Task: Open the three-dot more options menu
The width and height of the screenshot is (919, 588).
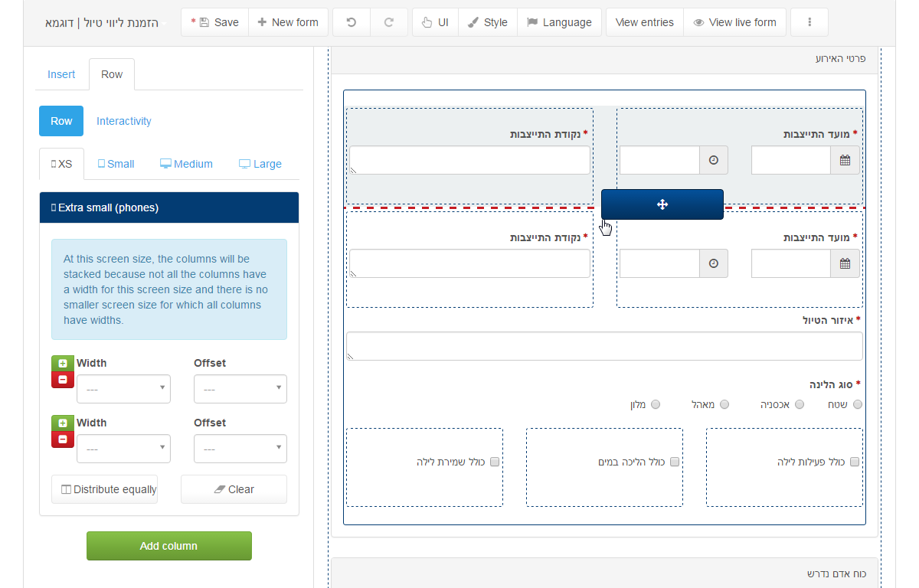Action: 809,22
